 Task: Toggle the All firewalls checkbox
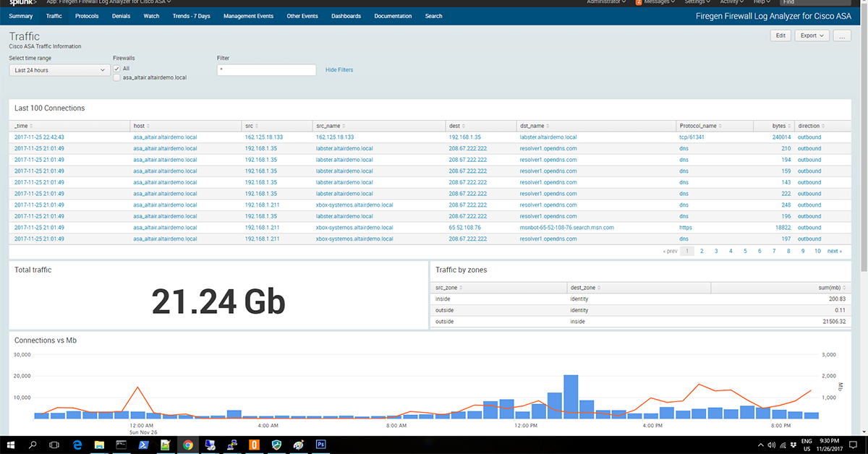click(x=116, y=68)
